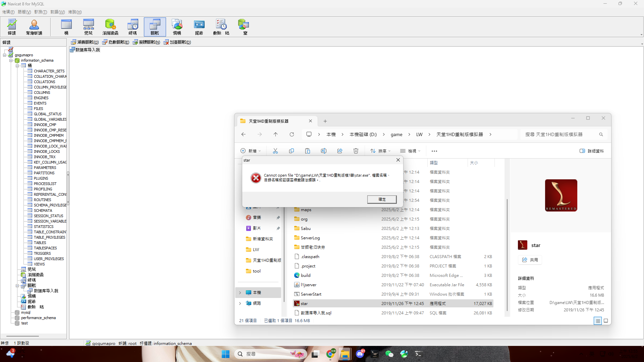Click the Copy icon in Explorer toolbar

291,151
